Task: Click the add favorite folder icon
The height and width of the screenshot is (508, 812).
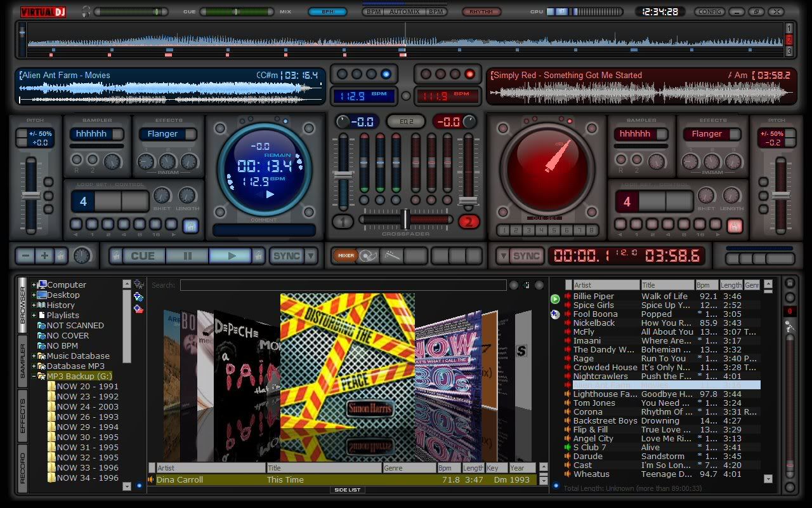Action: tap(138, 284)
